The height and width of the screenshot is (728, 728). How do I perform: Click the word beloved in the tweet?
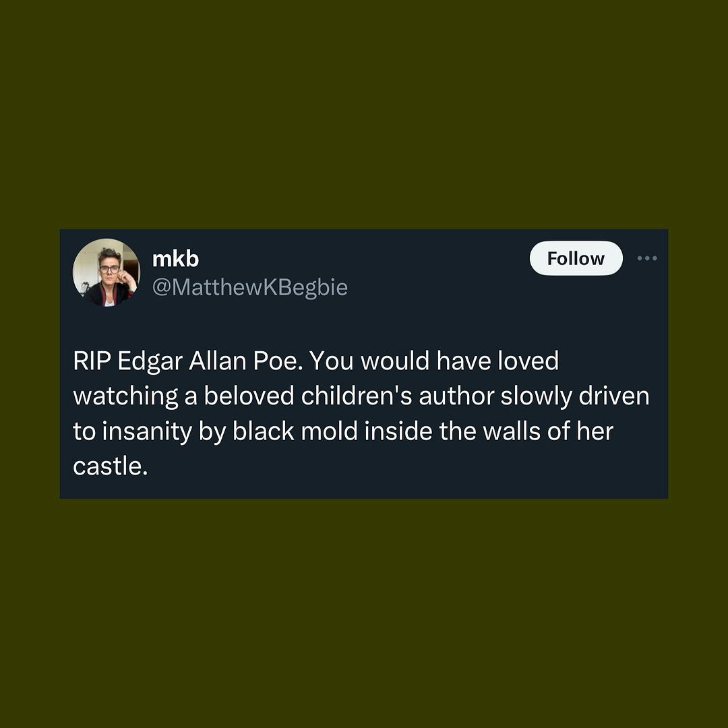point(248,396)
